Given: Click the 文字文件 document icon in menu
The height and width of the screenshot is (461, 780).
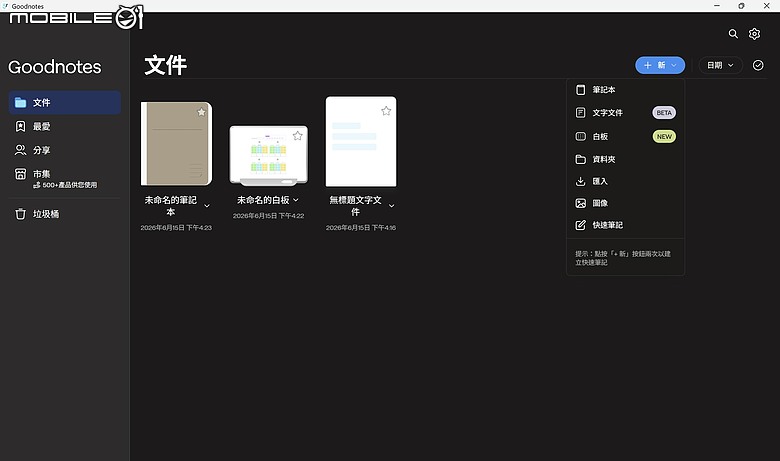Looking at the screenshot, I should [x=580, y=112].
